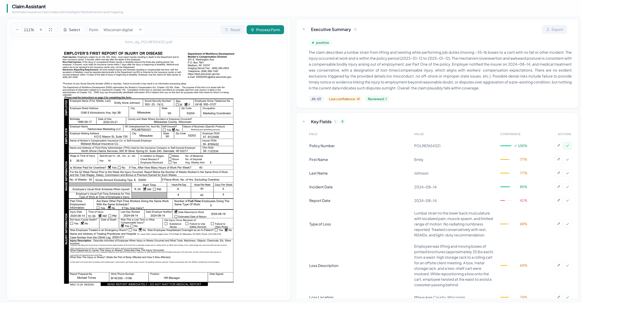The height and width of the screenshot is (336, 644).
Task: Click edit pencil for Report Date
Action: (x=558, y=201)
